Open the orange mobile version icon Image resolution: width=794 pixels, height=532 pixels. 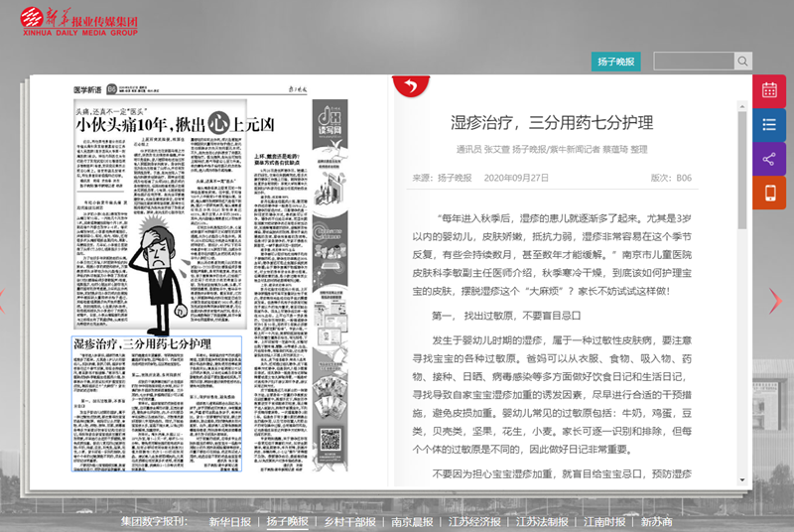(x=769, y=193)
